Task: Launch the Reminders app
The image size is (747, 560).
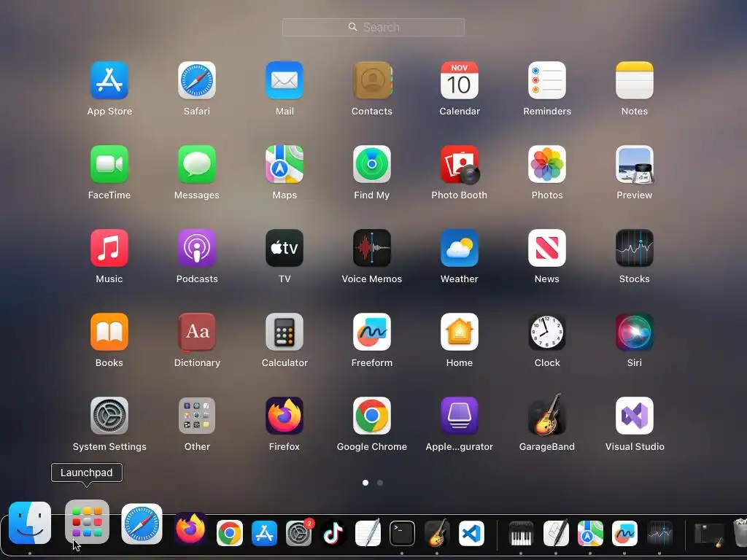Action: pos(547,80)
